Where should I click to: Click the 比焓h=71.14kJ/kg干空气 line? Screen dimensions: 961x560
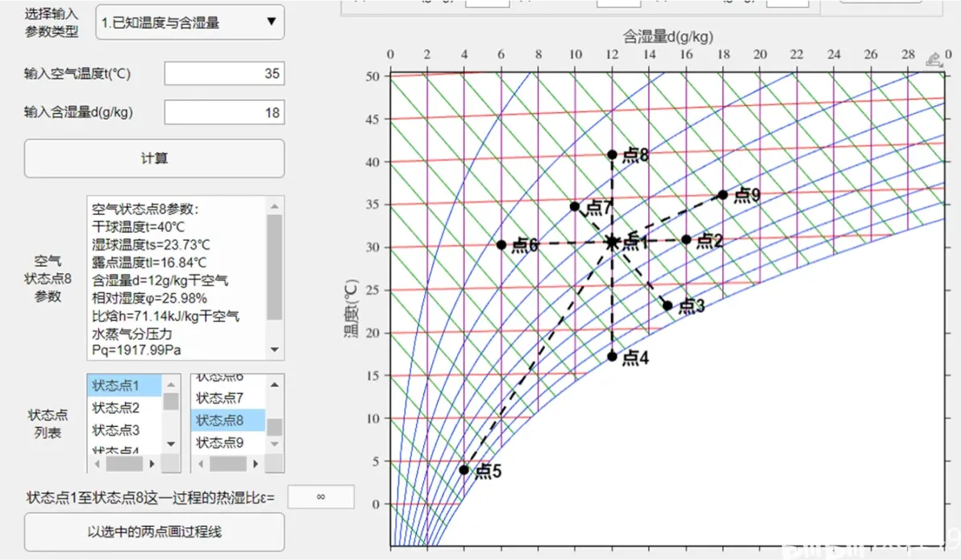pyautogui.click(x=165, y=316)
